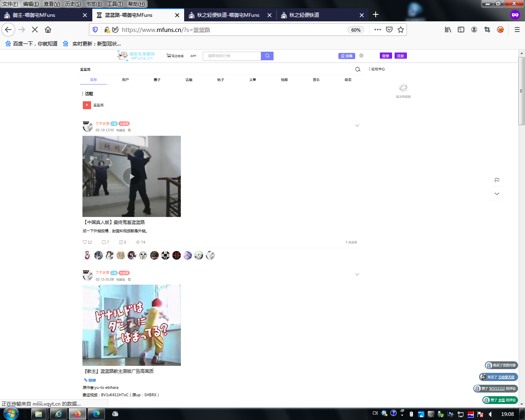
Task: Stop page loading with the X button
Action: coord(35,30)
